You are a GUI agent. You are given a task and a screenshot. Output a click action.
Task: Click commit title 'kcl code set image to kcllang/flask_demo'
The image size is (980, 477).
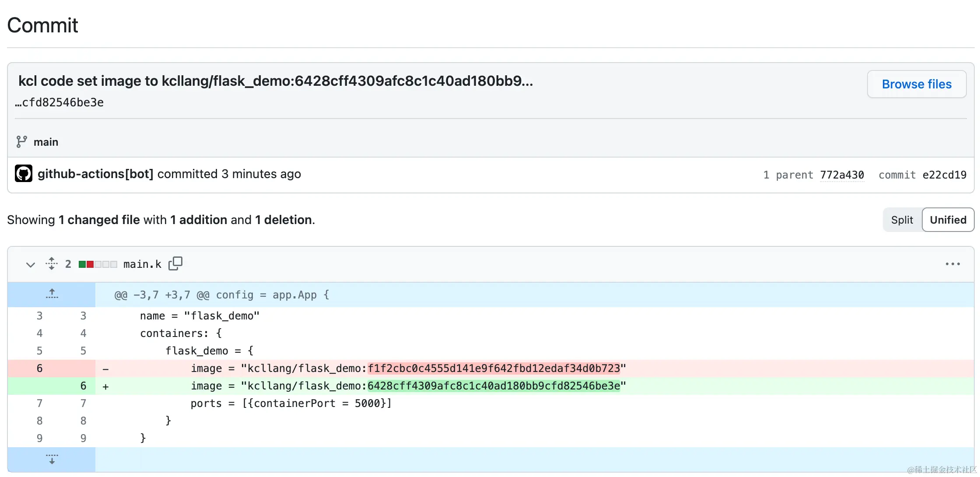point(276,81)
